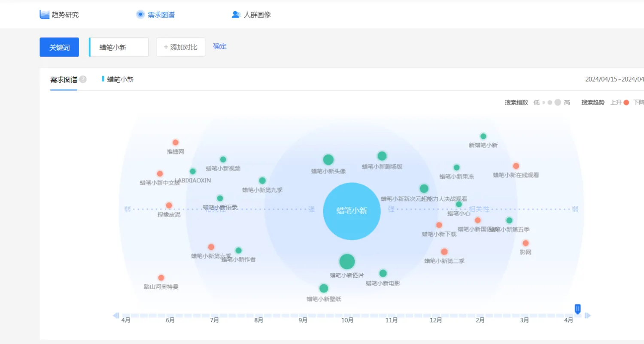Click the 蜡笔小新国语版 red node
This screenshot has width=644, height=344.
click(x=478, y=220)
